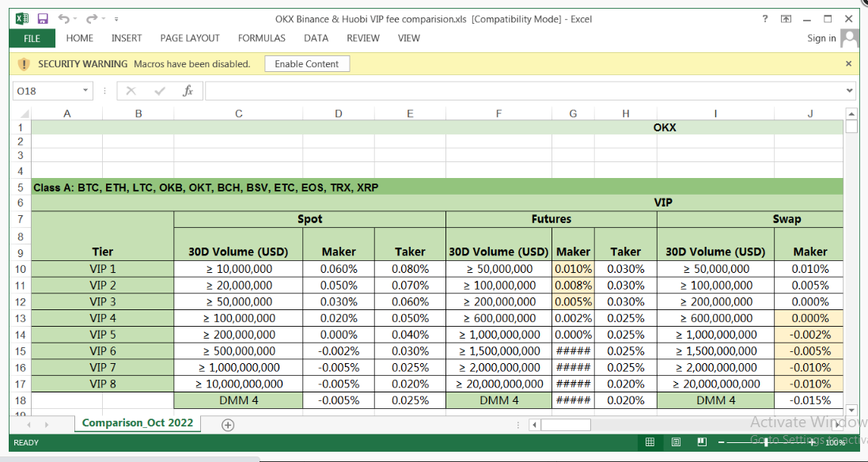This screenshot has width=868, height=462.
Task: Switch to Page Break Preview icon
Action: (x=702, y=442)
